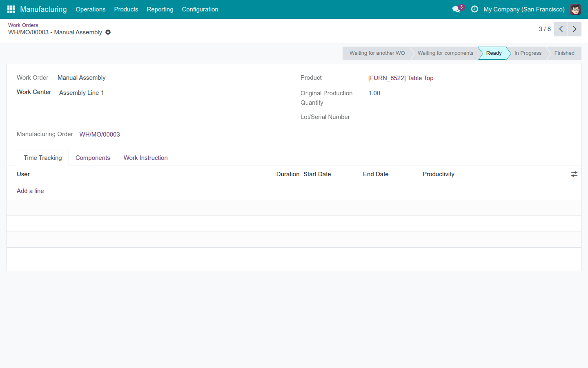The image size is (588, 368).
Task: Add a line in Time Tracking
Action: [x=30, y=191]
